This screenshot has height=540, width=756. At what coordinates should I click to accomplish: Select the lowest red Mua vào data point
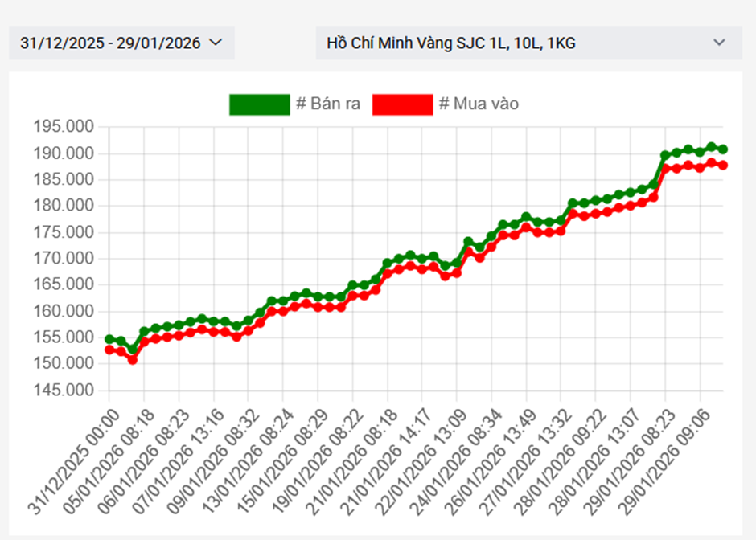[x=133, y=359]
